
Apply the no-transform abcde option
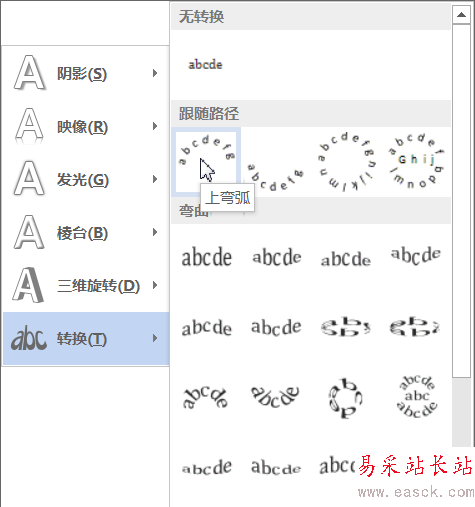click(x=205, y=65)
